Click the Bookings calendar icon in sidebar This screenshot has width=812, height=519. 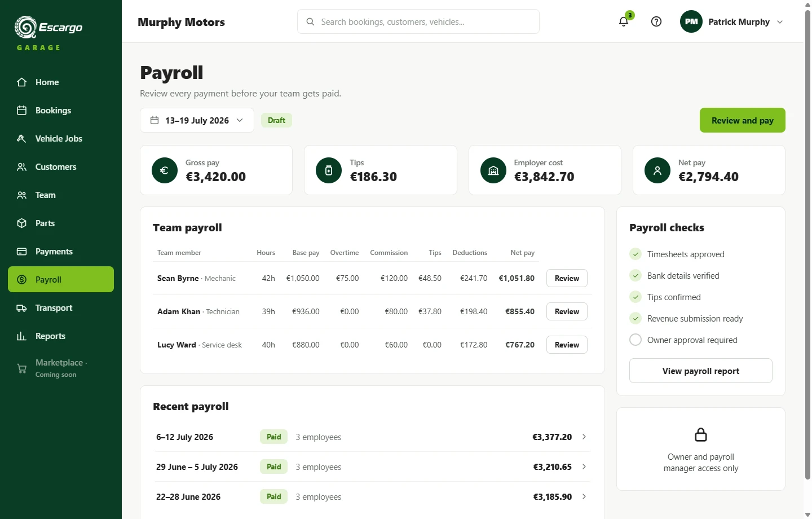pyautogui.click(x=22, y=111)
